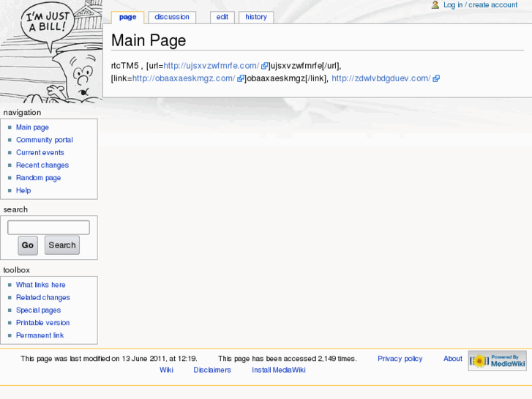View the history tab
Image resolution: width=532 pixels, height=399 pixels.
[256, 18]
